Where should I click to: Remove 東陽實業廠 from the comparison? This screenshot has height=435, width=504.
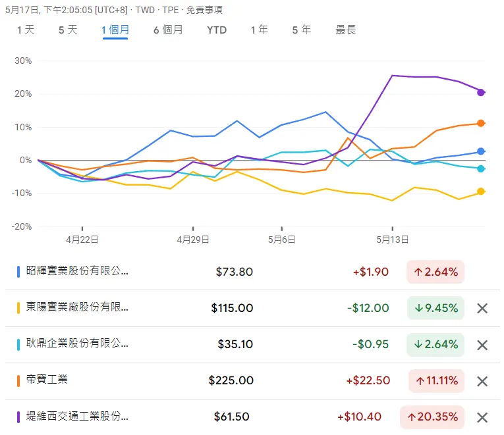482,308
